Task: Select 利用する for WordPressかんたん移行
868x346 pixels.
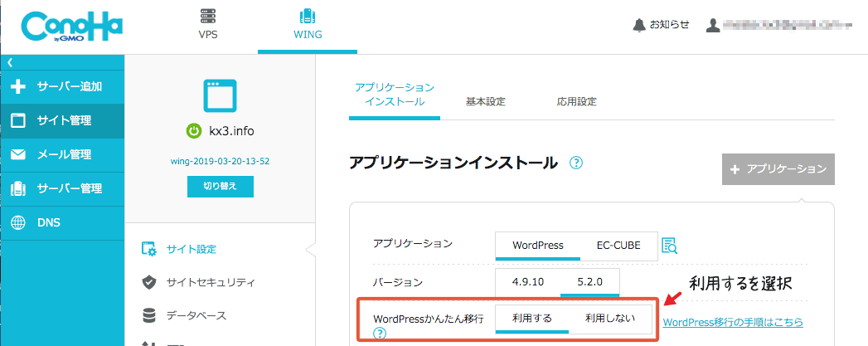Action: 532,319
